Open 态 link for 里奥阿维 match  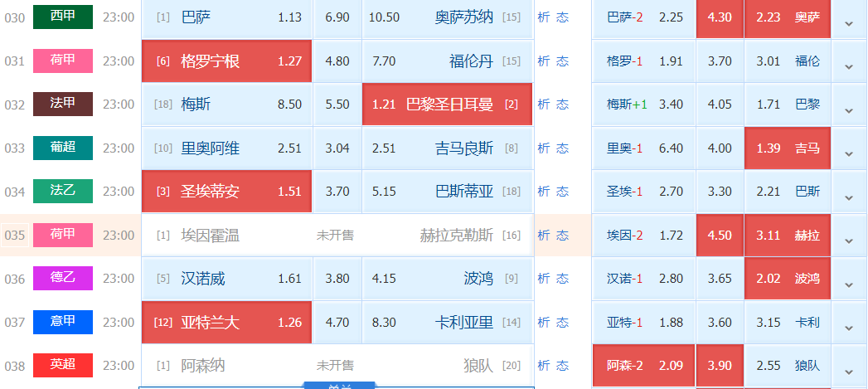[562, 148]
